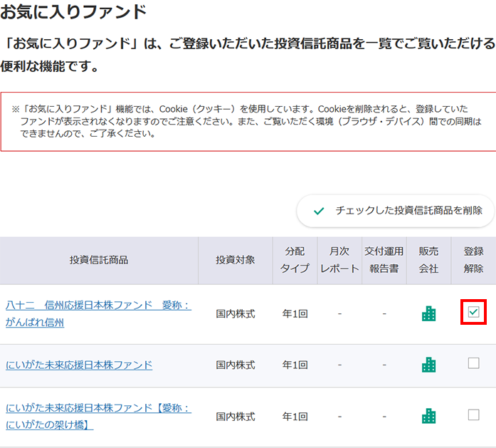Click the 販売会社 building icon for にいがたの架け橋 fund

click(428, 416)
